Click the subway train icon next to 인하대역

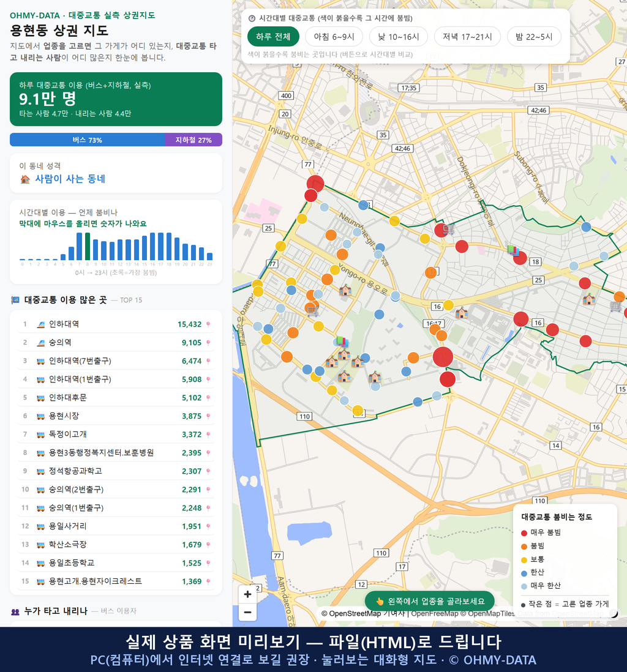click(41, 324)
